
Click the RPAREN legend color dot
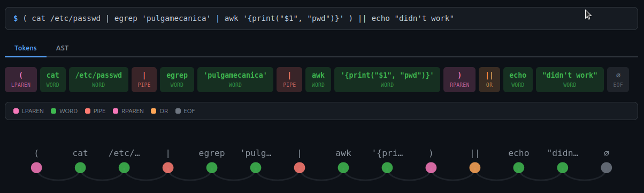tap(116, 111)
